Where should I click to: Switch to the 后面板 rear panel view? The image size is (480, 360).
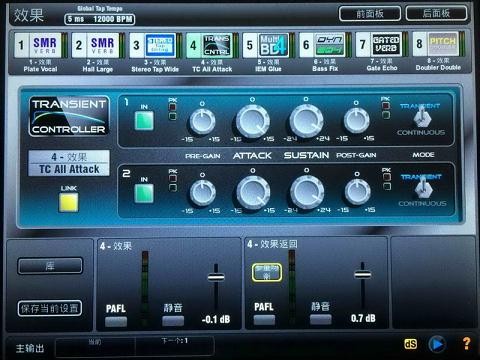coord(436,13)
